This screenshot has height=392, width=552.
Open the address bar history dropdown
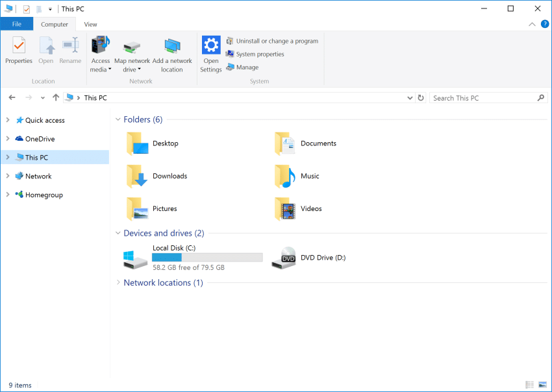coord(410,97)
